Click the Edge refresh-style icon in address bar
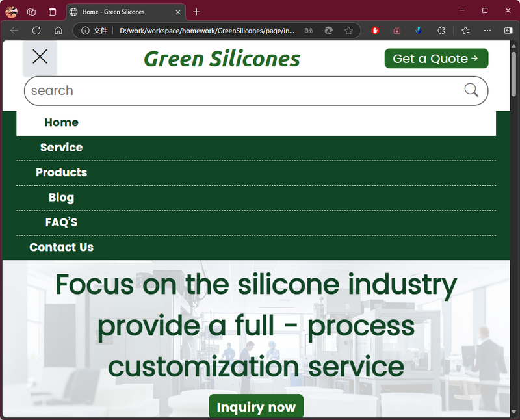The height and width of the screenshot is (420, 520). click(x=328, y=31)
